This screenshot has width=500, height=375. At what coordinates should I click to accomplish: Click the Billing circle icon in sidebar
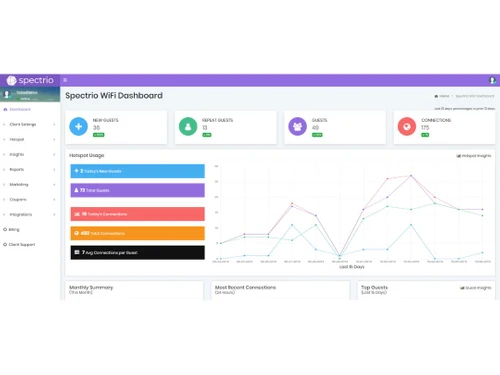coord(5,229)
